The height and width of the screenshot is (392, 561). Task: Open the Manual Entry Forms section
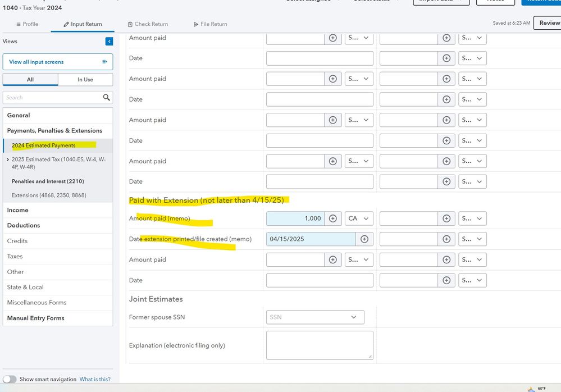[x=58, y=318]
